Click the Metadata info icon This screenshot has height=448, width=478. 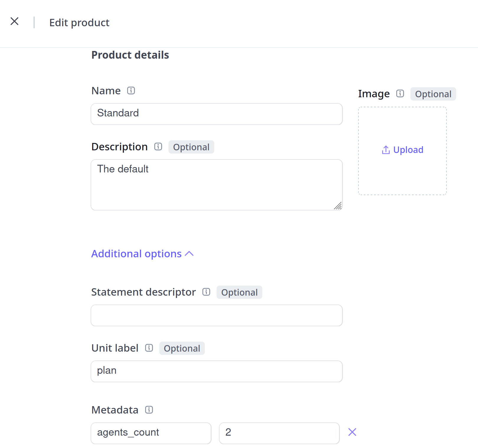(x=149, y=410)
